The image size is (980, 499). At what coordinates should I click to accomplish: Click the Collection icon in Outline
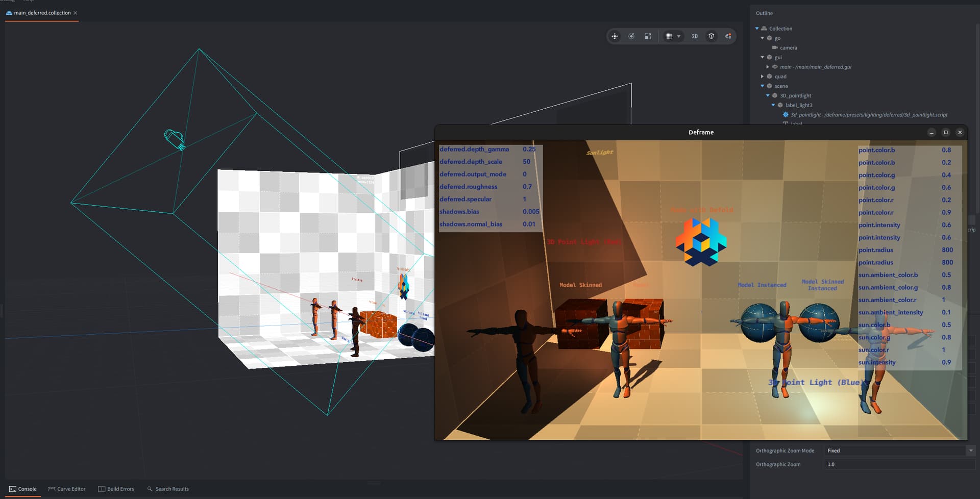point(764,29)
